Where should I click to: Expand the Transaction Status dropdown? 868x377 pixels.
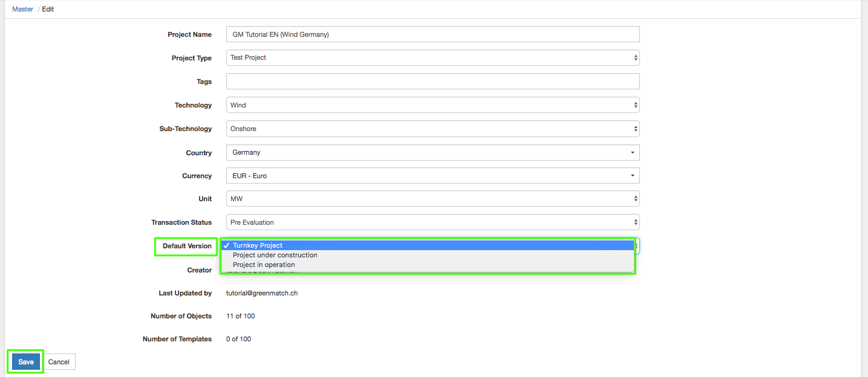tap(432, 222)
